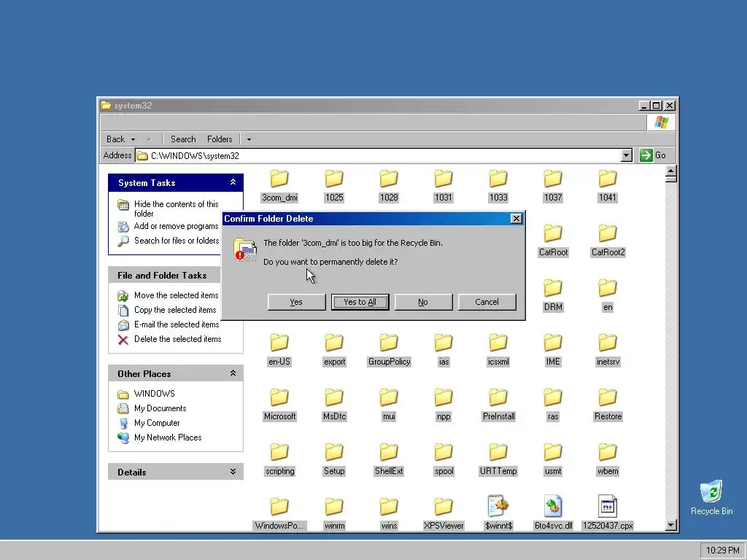747x560 pixels.
Task: Select the icsxml folder
Action: (498, 350)
